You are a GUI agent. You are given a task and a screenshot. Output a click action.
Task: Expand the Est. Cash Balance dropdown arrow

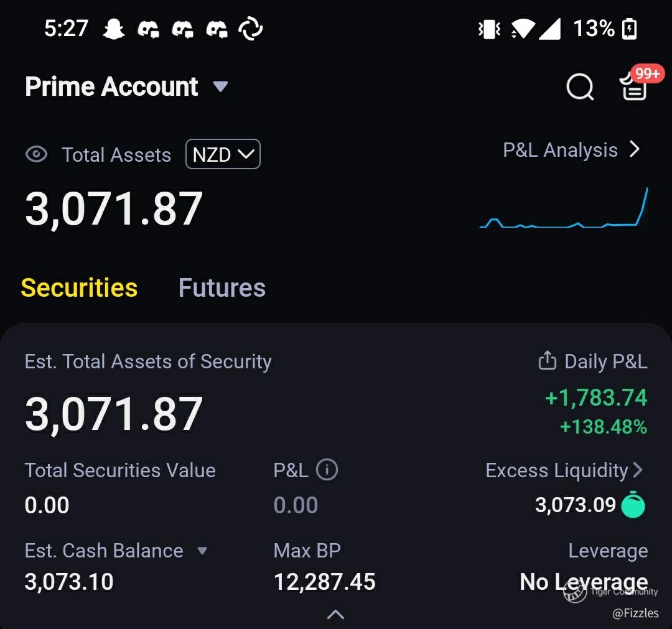pyautogui.click(x=202, y=551)
